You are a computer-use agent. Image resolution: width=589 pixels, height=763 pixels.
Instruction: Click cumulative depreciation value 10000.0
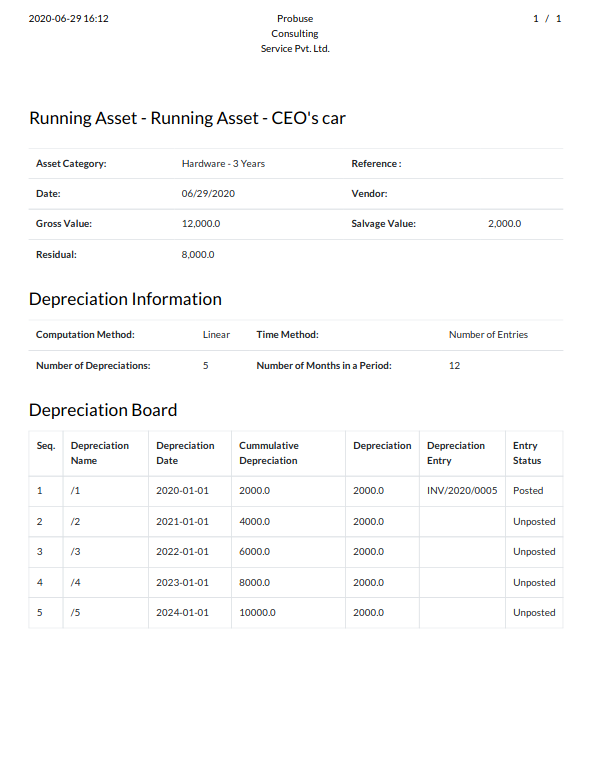pyautogui.click(x=257, y=613)
